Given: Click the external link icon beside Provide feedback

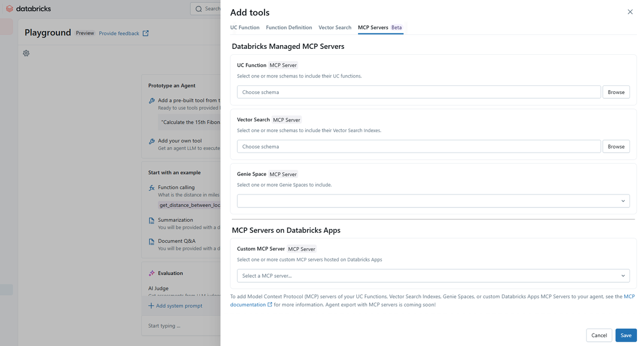Looking at the screenshot, I should tap(145, 33).
